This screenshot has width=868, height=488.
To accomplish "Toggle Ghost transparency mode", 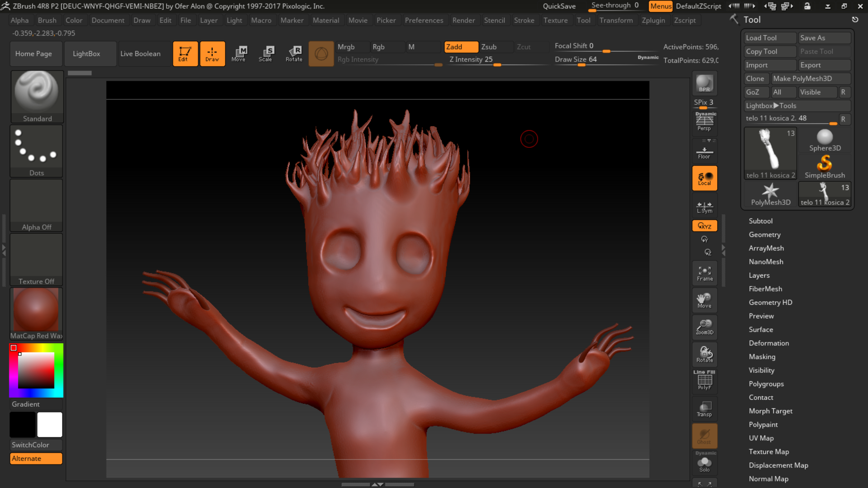I will pyautogui.click(x=705, y=436).
